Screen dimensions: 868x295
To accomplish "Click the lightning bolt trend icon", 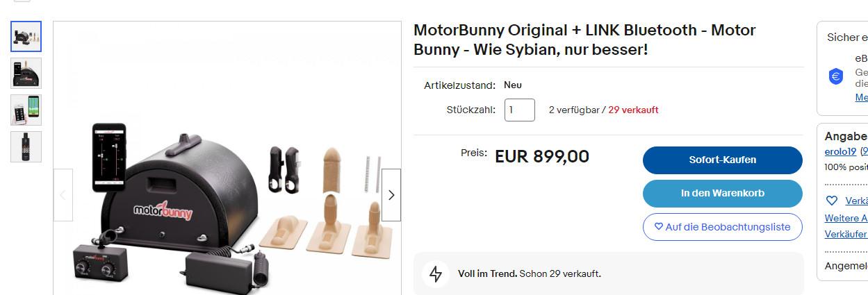I will click(x=436, y=273).
